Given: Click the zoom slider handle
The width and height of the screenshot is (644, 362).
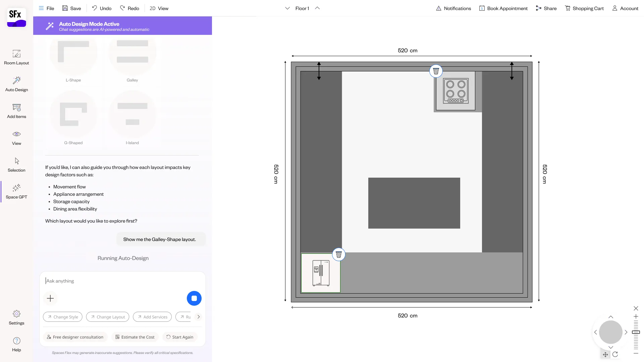Looking at the screenshot, I should coord(636,332).
